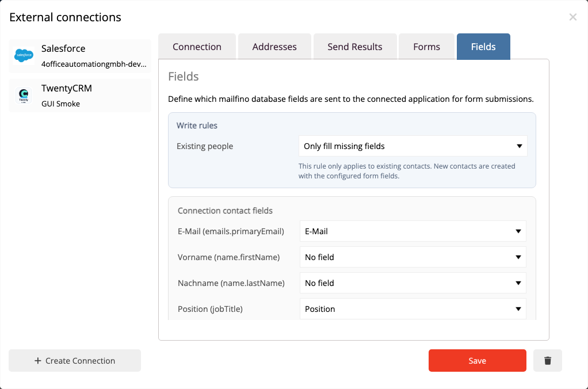The image size is (588, 389).
Task: Click the External connections dialog title
Action: click(x=65, y=17)
